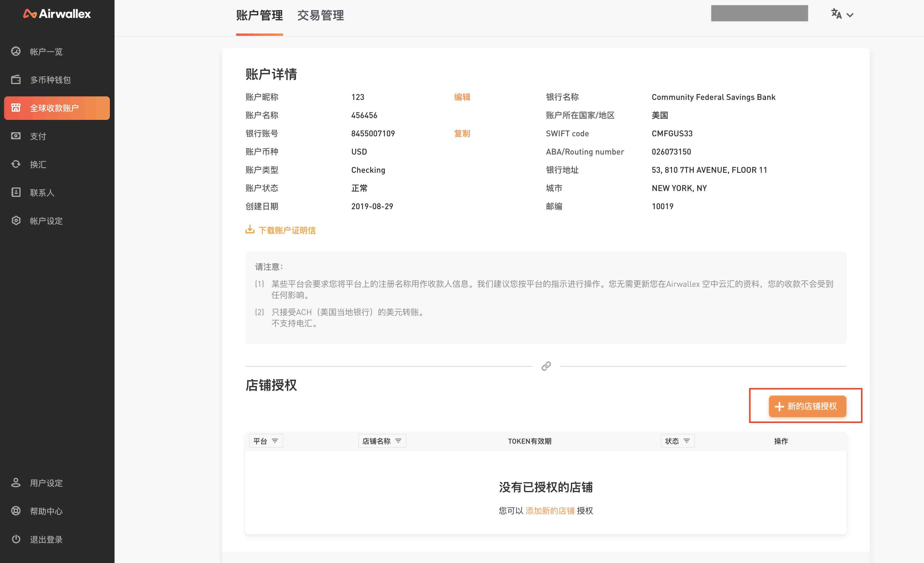Click 下载账户证明信 link
The width and height of the screenshot is (924, 563).
(287, 230)
